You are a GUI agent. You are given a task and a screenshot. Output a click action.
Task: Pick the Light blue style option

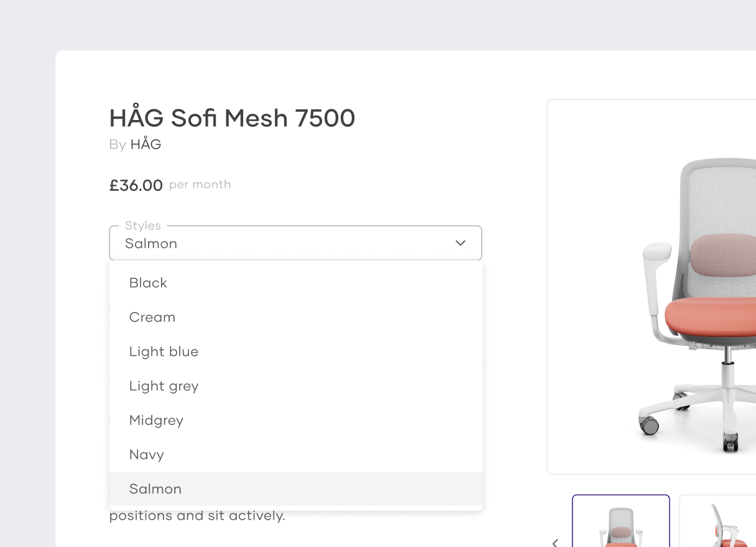(164, 352)
